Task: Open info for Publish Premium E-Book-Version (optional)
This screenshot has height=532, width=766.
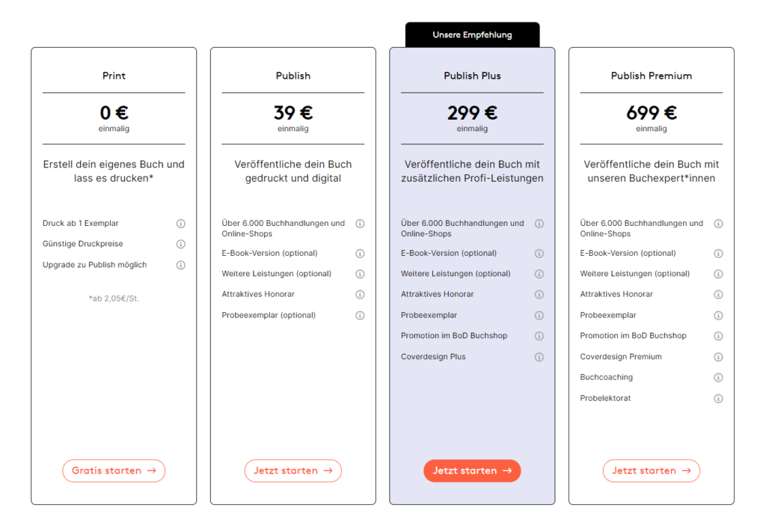Action: coord(718,254)
